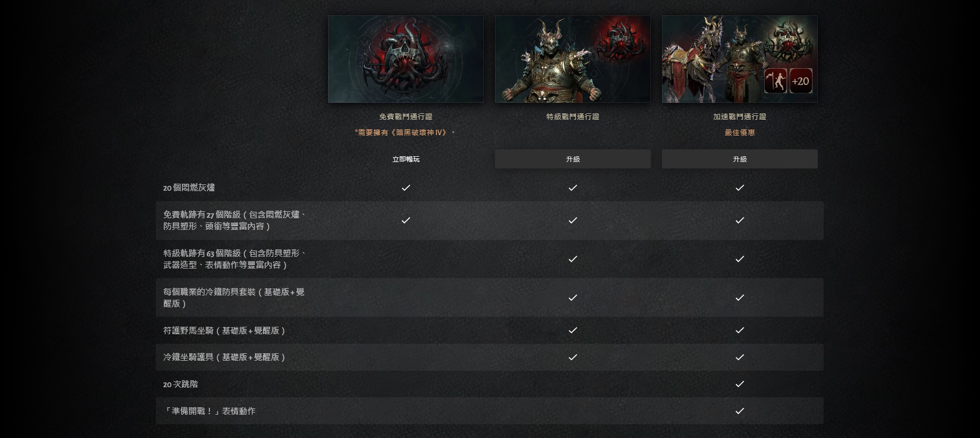Viewport: 980px width, 438px height.
Task: Click the 20次跳階 row label
Action: [181, 384]
